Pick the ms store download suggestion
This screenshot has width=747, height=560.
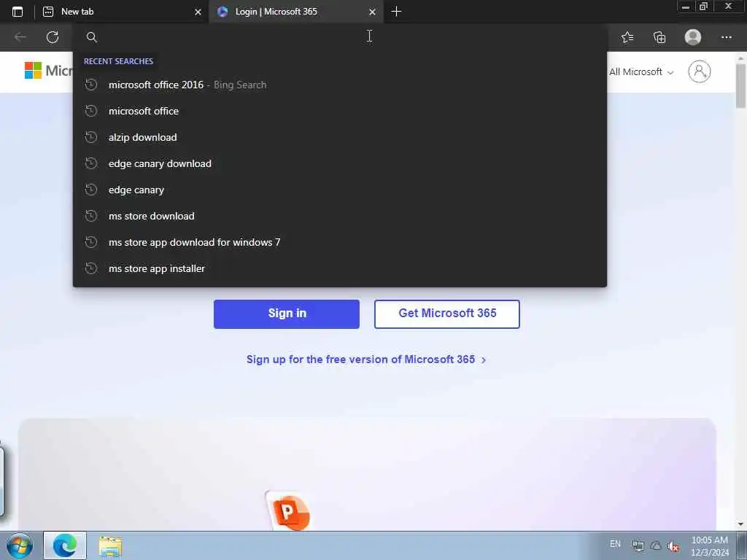(340, 216)
